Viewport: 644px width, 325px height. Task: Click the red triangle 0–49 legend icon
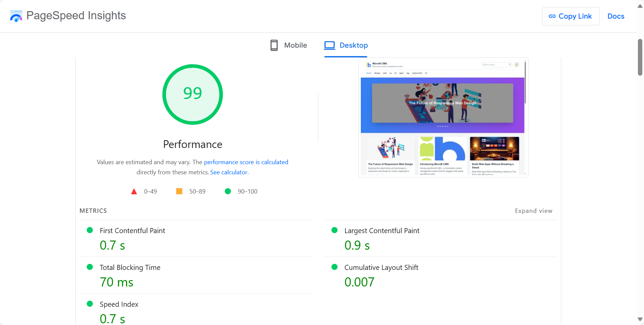click(x=134, y=192)
